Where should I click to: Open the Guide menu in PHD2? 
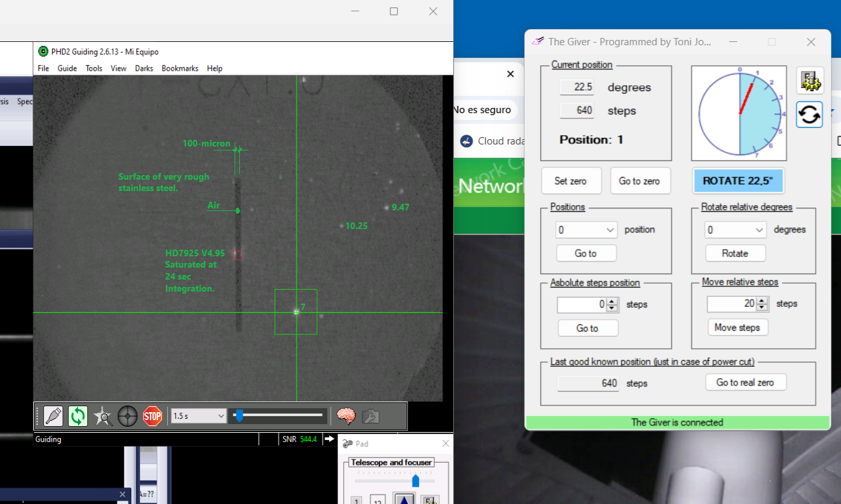(67, 69)
